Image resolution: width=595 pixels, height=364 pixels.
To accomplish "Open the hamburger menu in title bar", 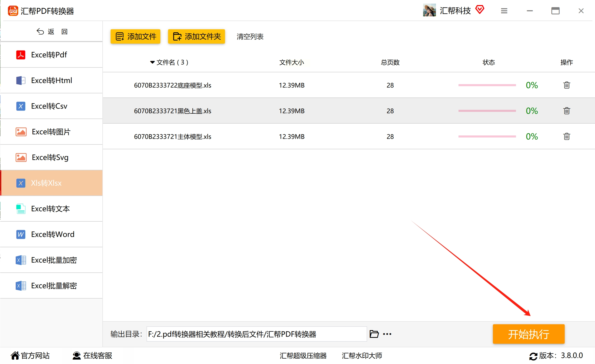I will pyautogui.click(x=504, y=11).
